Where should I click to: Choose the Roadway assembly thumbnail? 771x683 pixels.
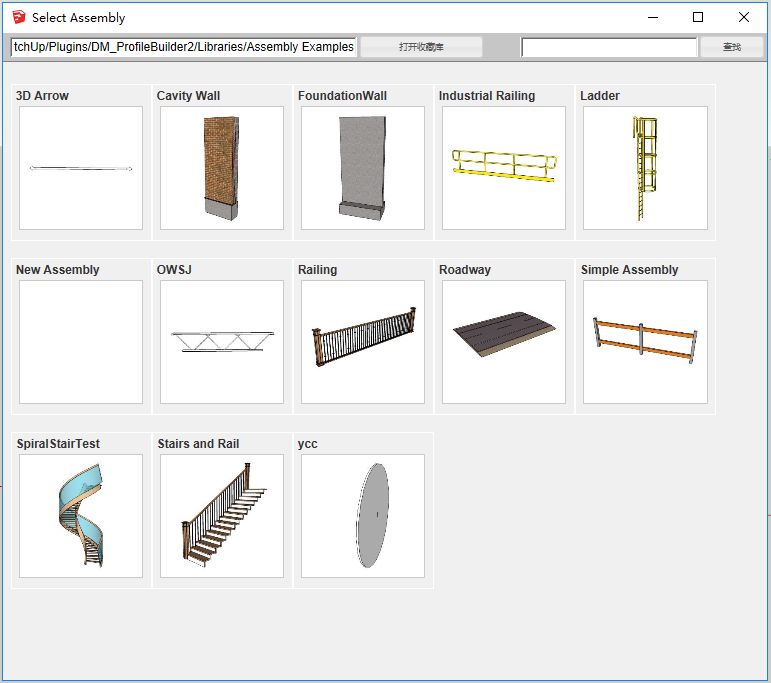click(504, 342)
